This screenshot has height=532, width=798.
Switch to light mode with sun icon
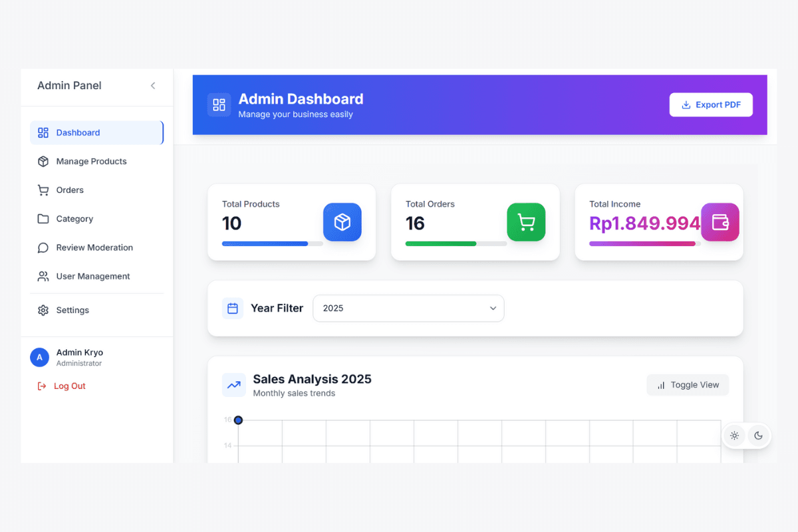point(734,436)
